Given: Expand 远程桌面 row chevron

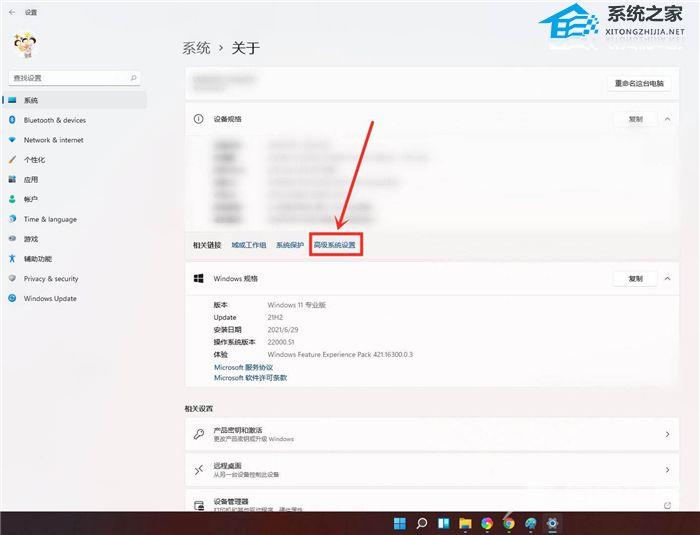Looking at the screenshot, I should pyautogui.click(x=667, y=470).
